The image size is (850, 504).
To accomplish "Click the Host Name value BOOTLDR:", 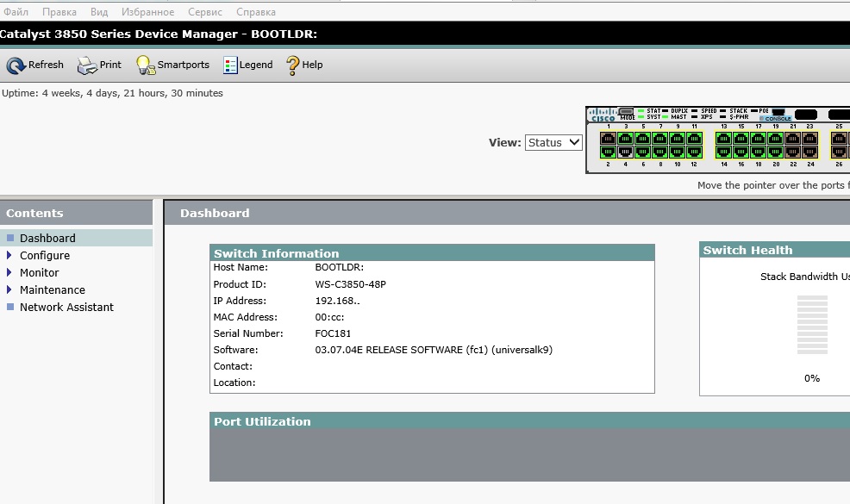I will click(340, 267).
